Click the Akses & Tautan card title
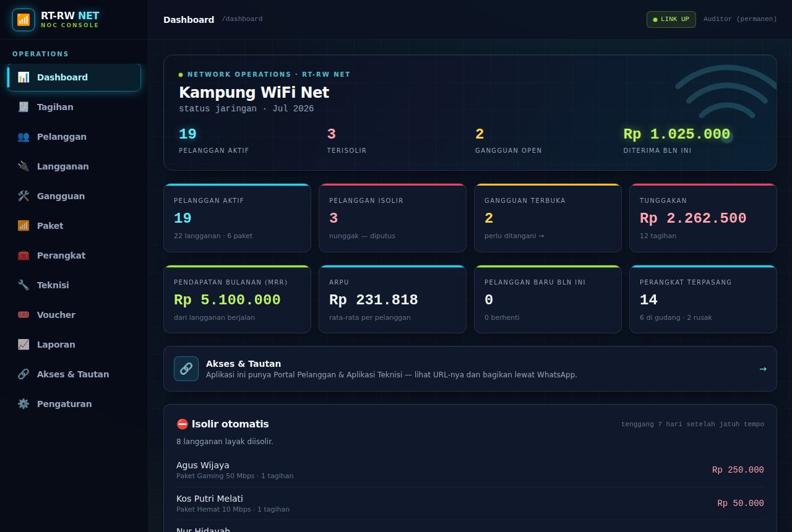Viewport: 792px width, 532px height. pos(243,364)
